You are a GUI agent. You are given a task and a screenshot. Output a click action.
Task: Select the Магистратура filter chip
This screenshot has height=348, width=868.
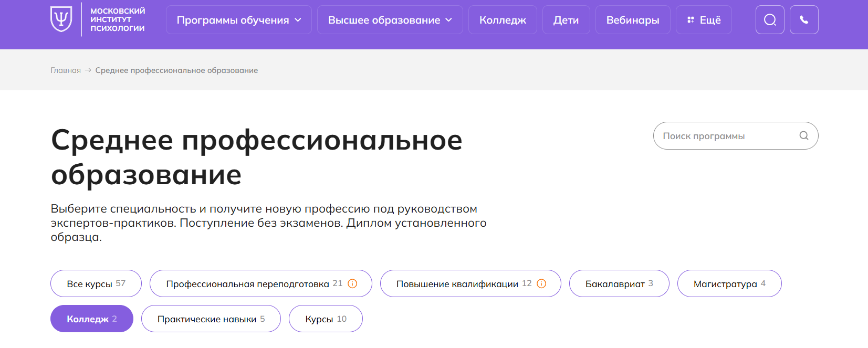click(729, 283)
